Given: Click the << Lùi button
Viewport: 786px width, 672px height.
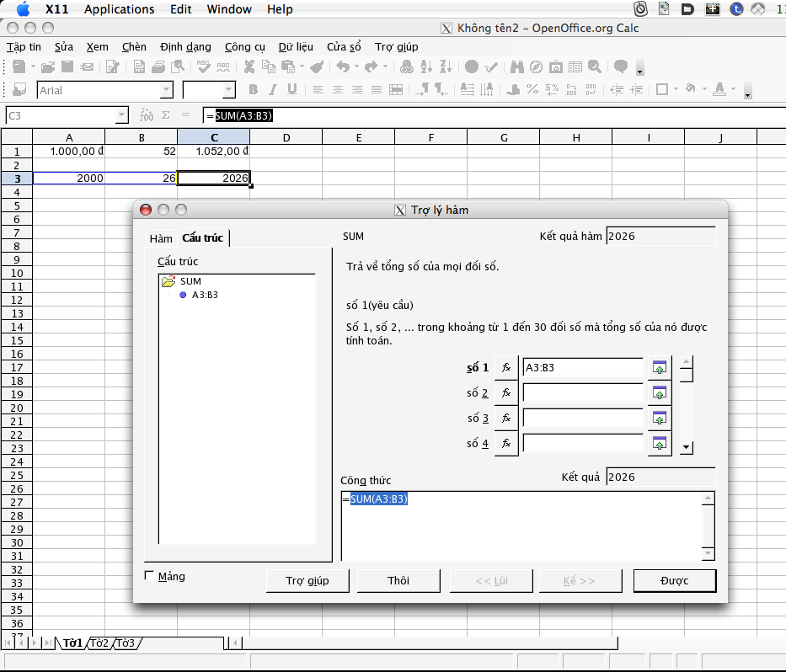Looking at the screenshot, I should point(491,580).
